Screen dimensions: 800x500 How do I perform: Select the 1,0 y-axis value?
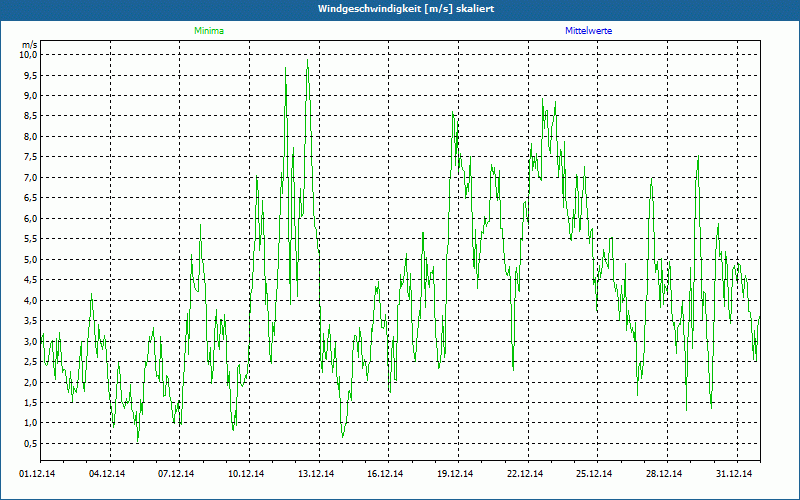point(31,423)
